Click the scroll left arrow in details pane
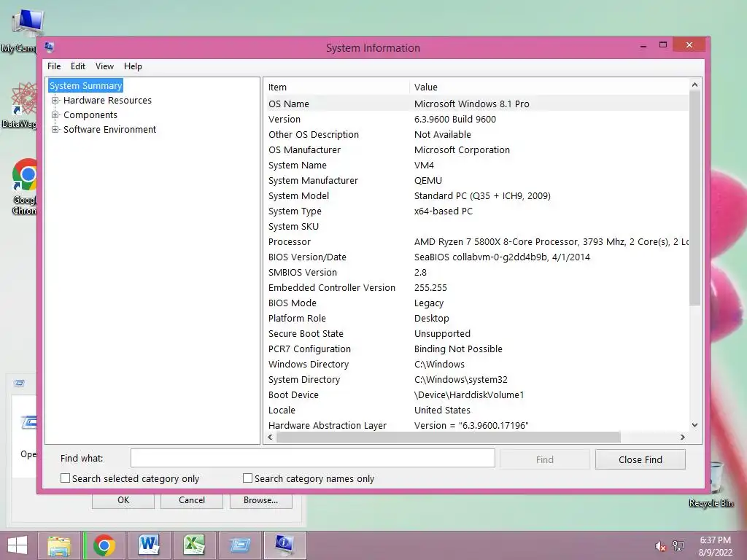The image size is (747, 560). tap(270, 437)
